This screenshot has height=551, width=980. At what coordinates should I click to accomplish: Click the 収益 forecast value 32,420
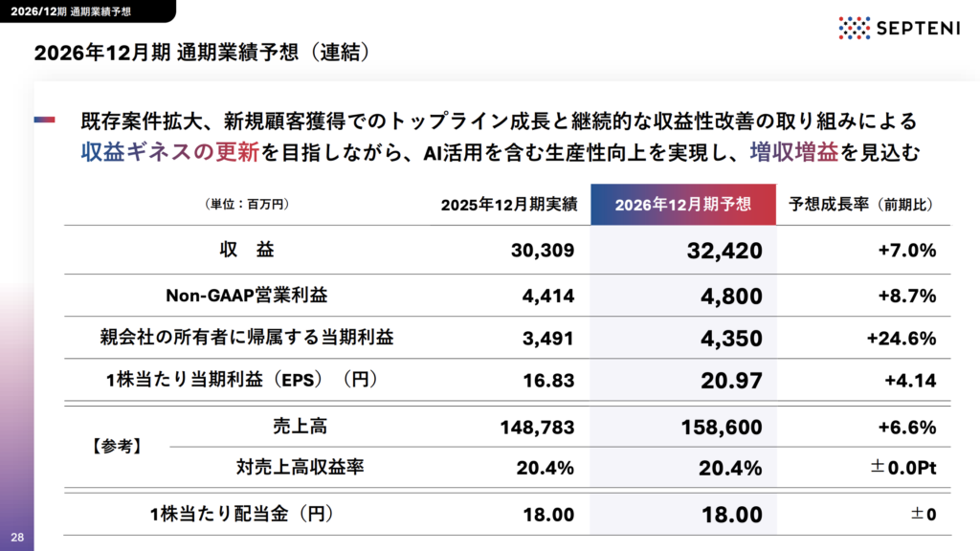point(724,251)
